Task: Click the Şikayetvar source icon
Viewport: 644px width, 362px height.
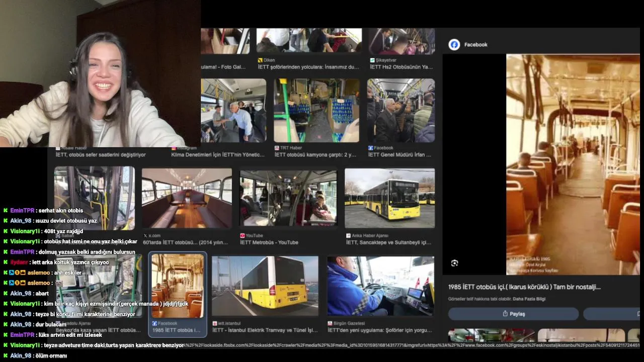Action: click(x=372, y=60)
